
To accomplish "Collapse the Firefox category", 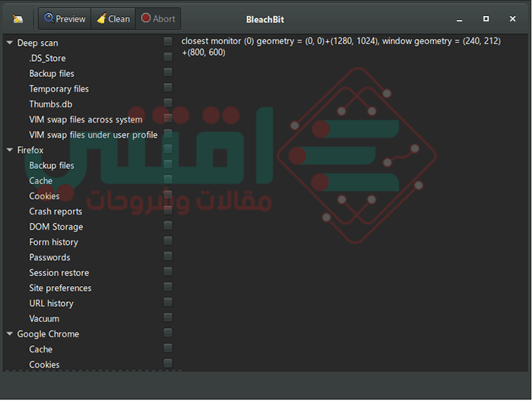I will coord(10,150).
